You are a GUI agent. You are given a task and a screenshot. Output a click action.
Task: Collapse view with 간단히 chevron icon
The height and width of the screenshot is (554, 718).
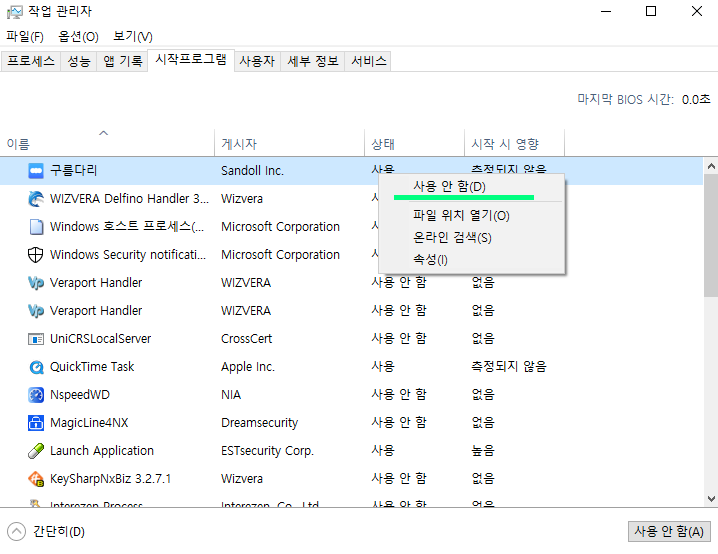[x=16, y=532]
